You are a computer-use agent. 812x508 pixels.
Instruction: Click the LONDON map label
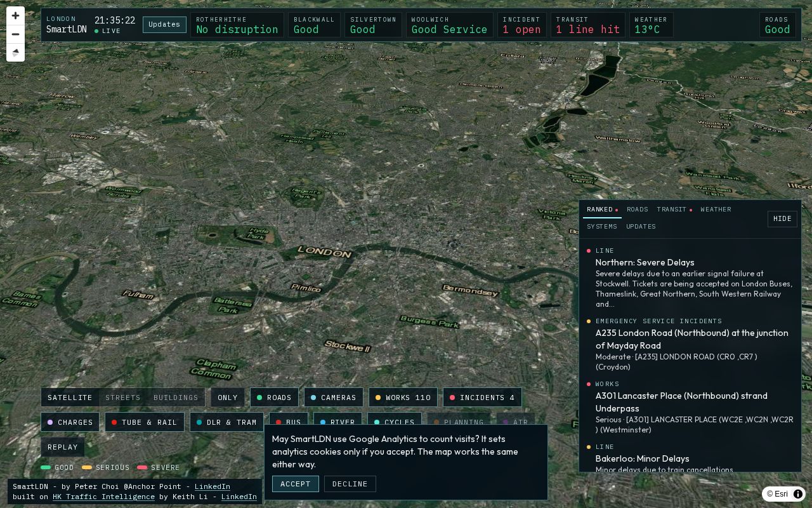pos(324,252)
